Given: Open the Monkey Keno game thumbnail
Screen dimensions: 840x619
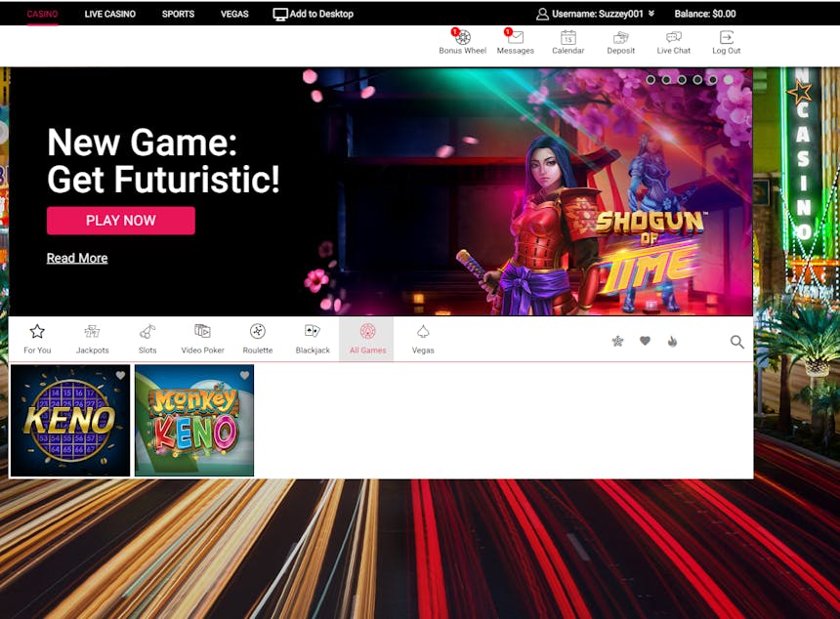Looking at the screenshot, I should tap(194, 421).
